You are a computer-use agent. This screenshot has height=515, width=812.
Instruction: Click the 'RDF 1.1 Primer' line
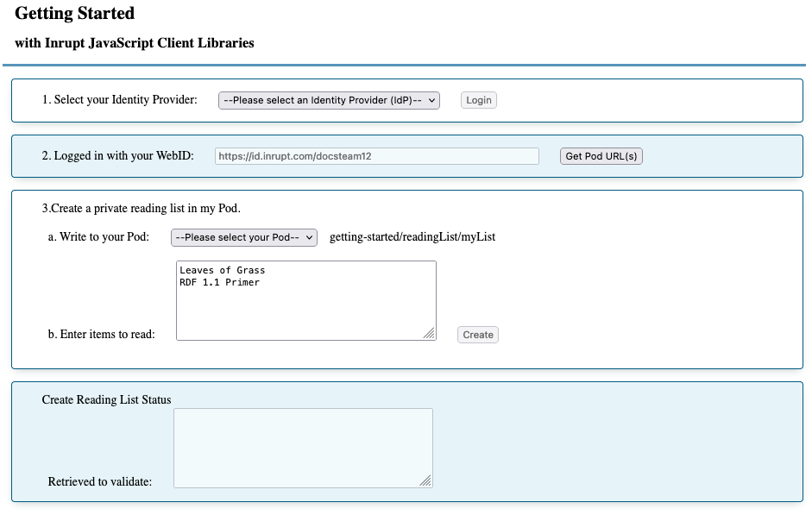220,282
